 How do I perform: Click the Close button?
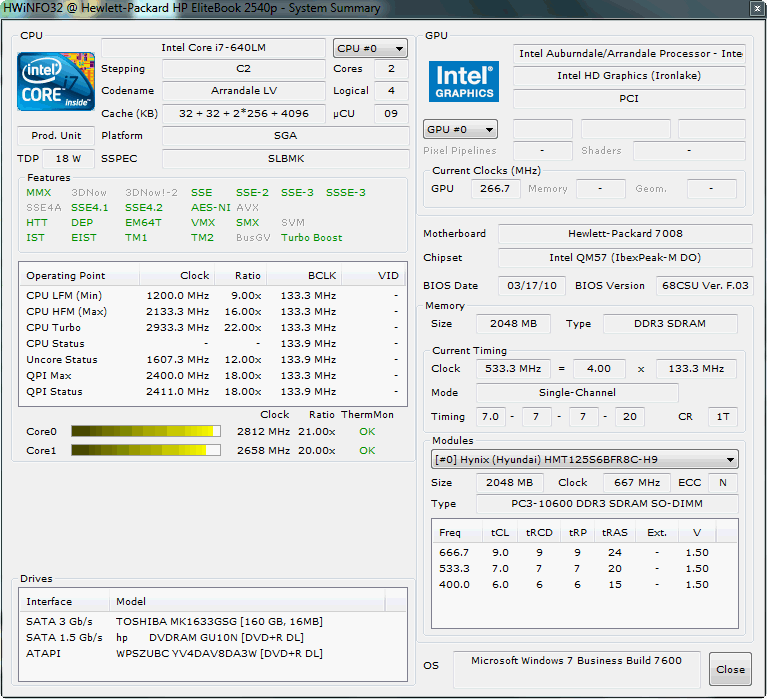730,669
